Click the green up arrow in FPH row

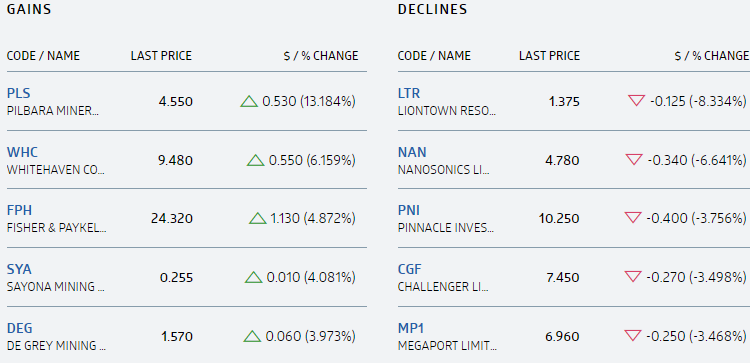[258, 219]
